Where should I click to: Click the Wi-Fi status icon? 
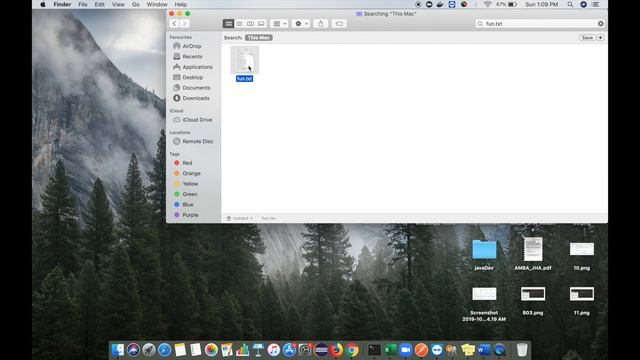487,4
